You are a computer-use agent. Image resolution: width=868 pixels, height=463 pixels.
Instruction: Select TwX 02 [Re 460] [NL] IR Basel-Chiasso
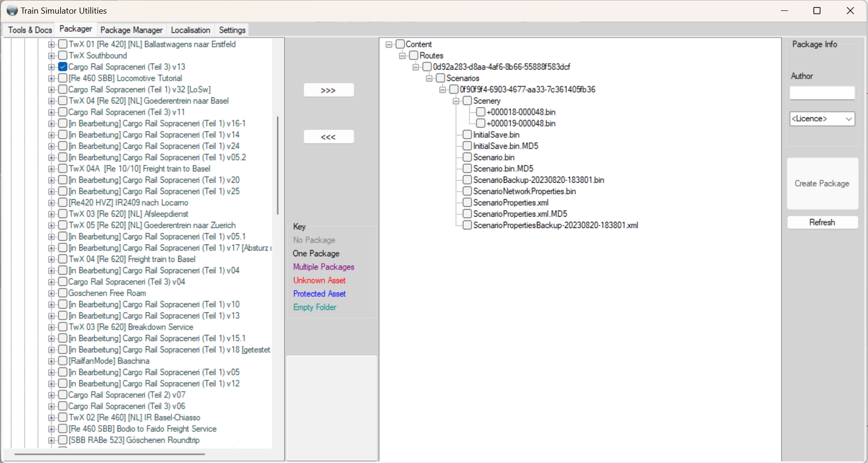[135, 417]
